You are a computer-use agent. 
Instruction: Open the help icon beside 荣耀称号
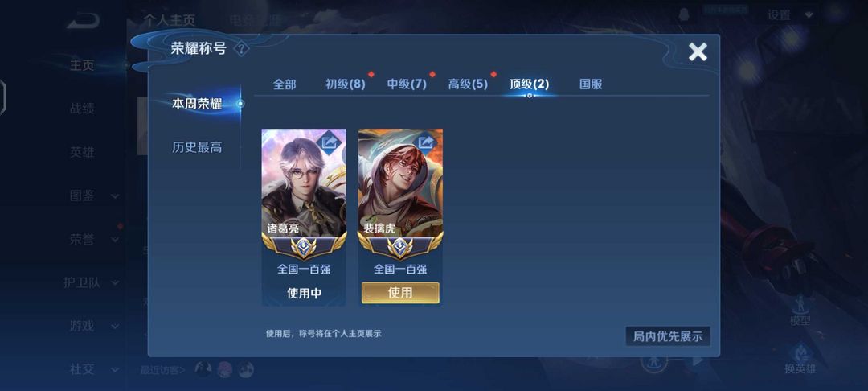pos(241,49)
